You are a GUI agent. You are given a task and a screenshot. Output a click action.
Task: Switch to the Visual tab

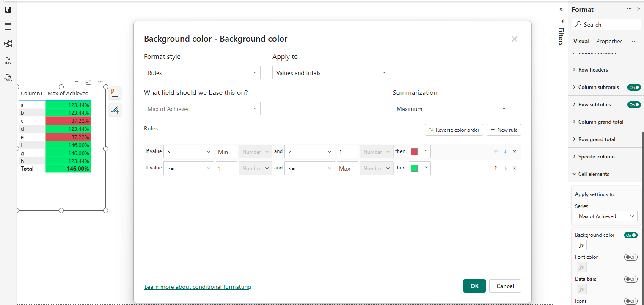[581, 42]
